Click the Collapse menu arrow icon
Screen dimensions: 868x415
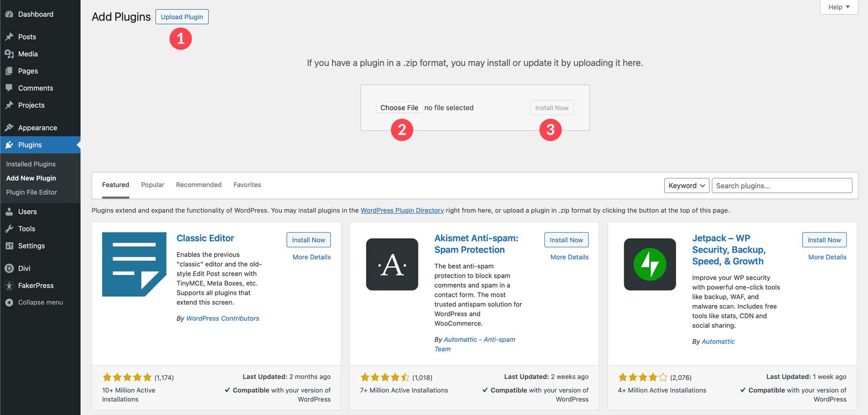click(x=9, y=303)
